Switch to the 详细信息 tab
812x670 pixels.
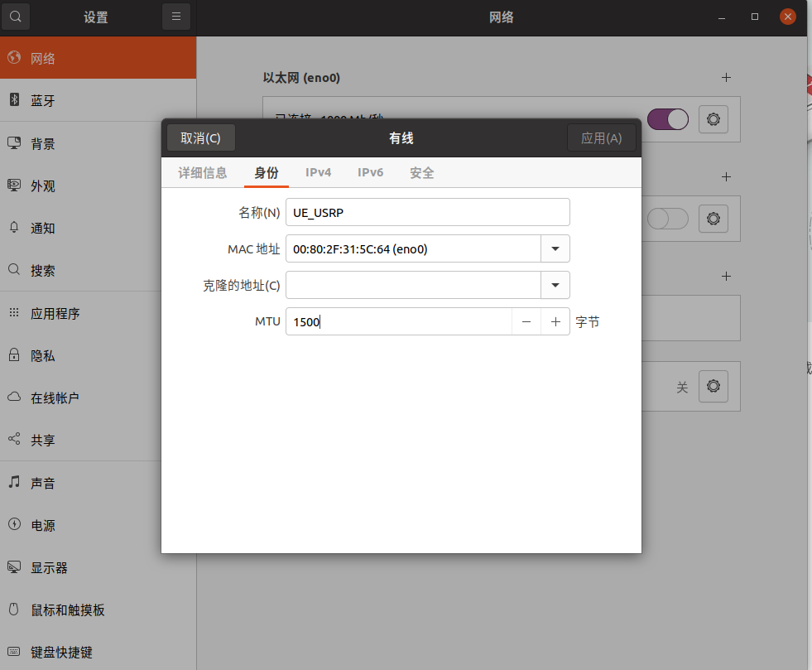pos(203,172)
